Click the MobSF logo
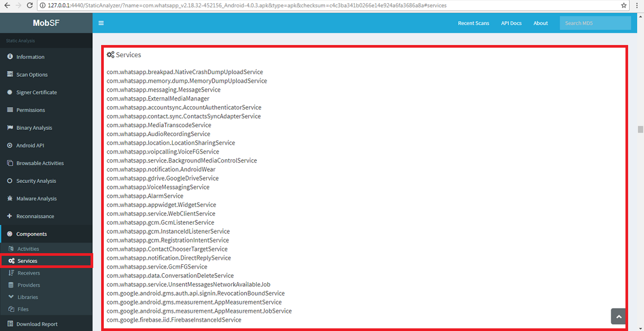Image resolution: width=644 pixels, height=331 pixels. pos(46,23)
